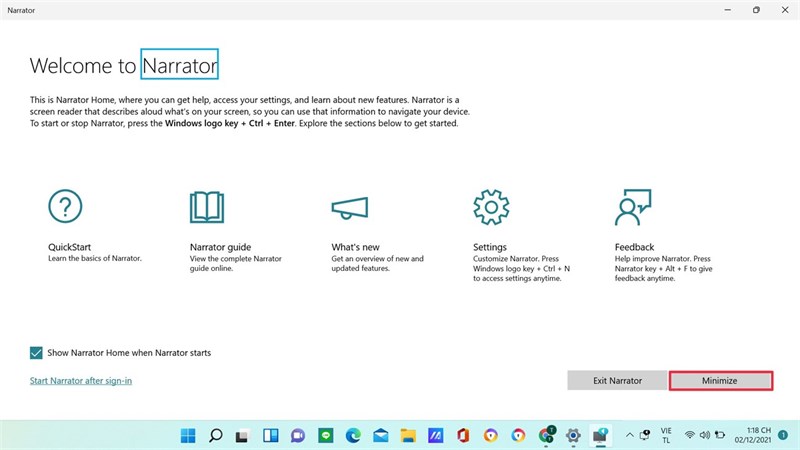Open Narrator settings via the gear icon
This screenshot has width=800, height=450.
click(x=491, y=207)
